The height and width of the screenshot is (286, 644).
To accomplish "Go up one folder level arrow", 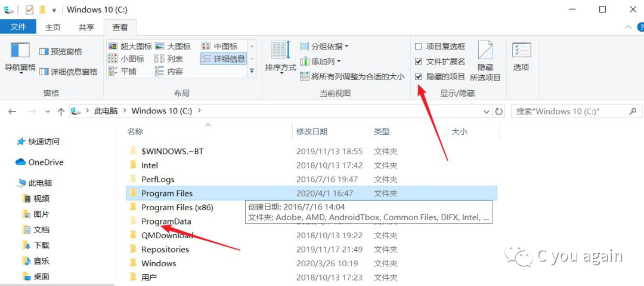I will pyautogui.click(x=61, y=112).
